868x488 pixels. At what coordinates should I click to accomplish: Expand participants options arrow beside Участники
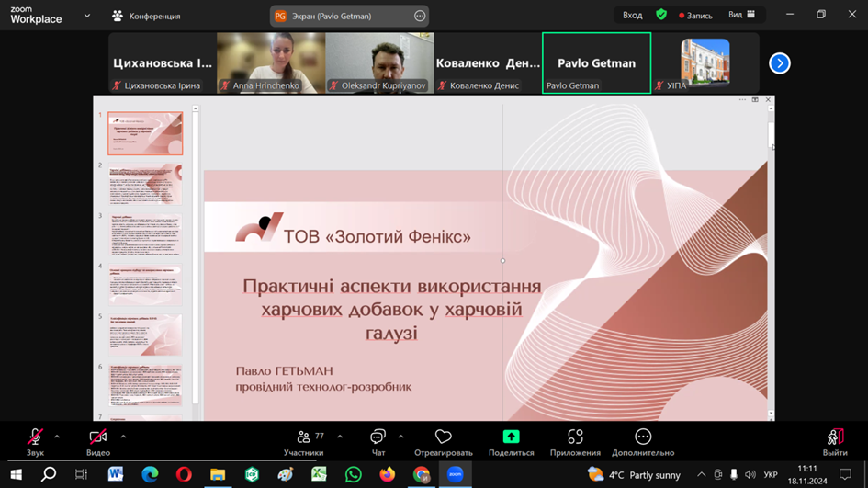point(340,437)
